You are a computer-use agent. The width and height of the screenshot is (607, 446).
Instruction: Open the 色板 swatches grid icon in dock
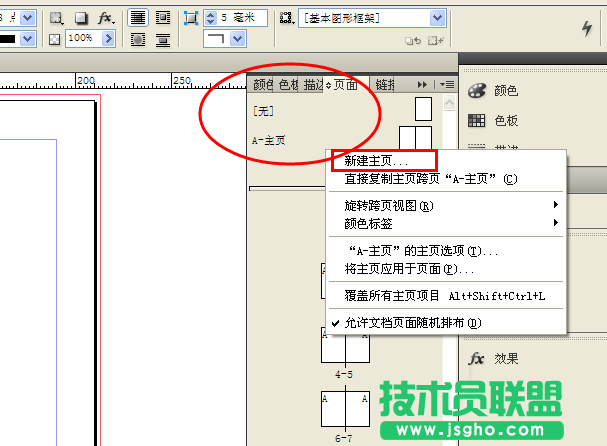477,120
